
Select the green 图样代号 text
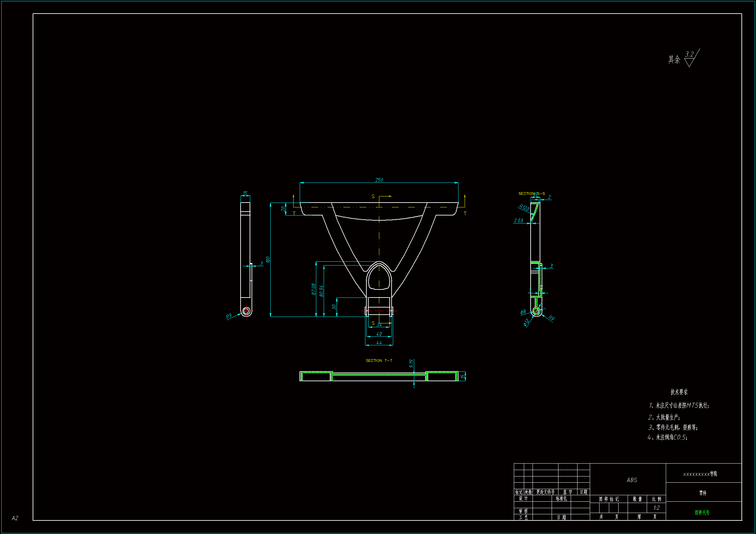702,513
